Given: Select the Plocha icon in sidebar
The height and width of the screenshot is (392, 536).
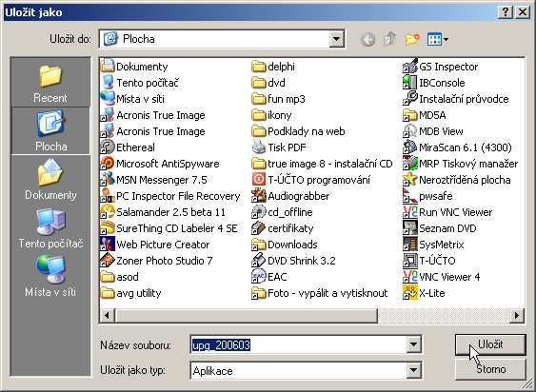Looking at the screenshot, I should pyautogui.click(x=50, y=131).
